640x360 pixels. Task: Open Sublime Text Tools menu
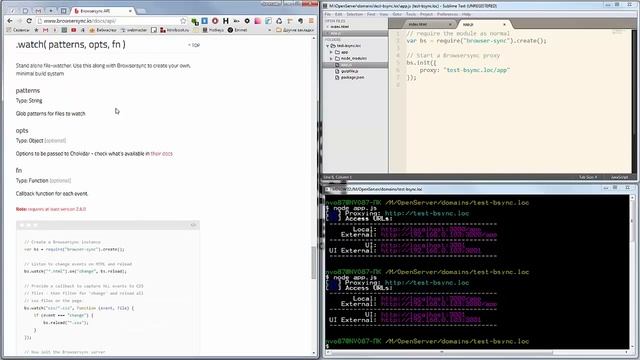pyautogui.click(x=411, y=14)
